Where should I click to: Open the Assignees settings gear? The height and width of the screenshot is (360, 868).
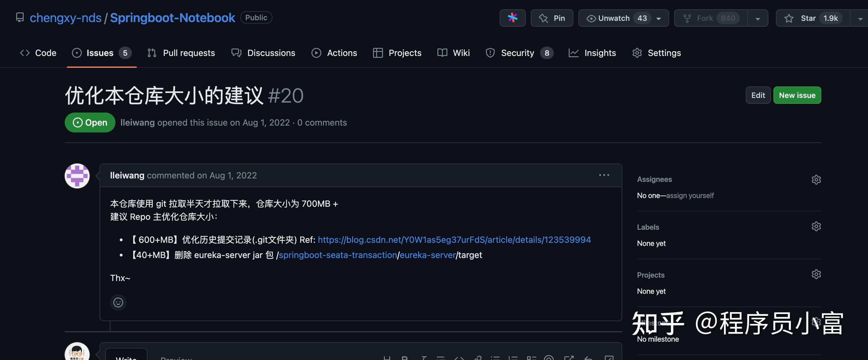coord(816,179)
